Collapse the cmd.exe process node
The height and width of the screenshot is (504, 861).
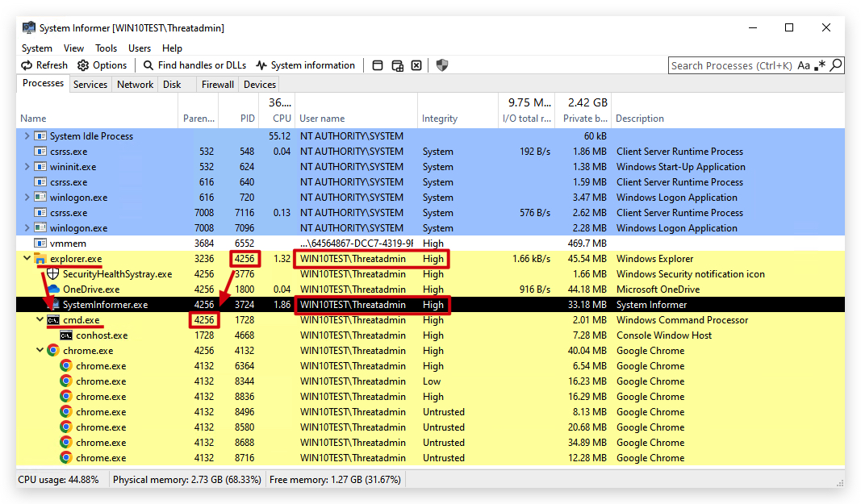point(40,319)
